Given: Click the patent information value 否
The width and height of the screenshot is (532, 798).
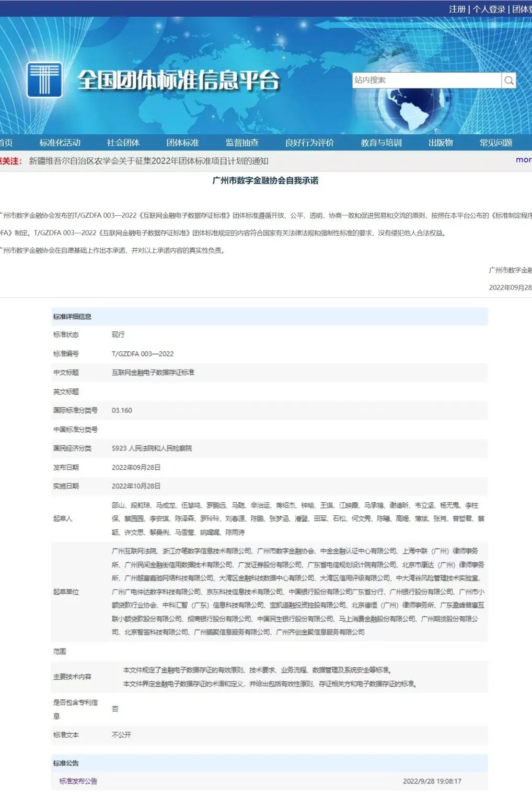Looking at the screenshot, I should 115,709.
